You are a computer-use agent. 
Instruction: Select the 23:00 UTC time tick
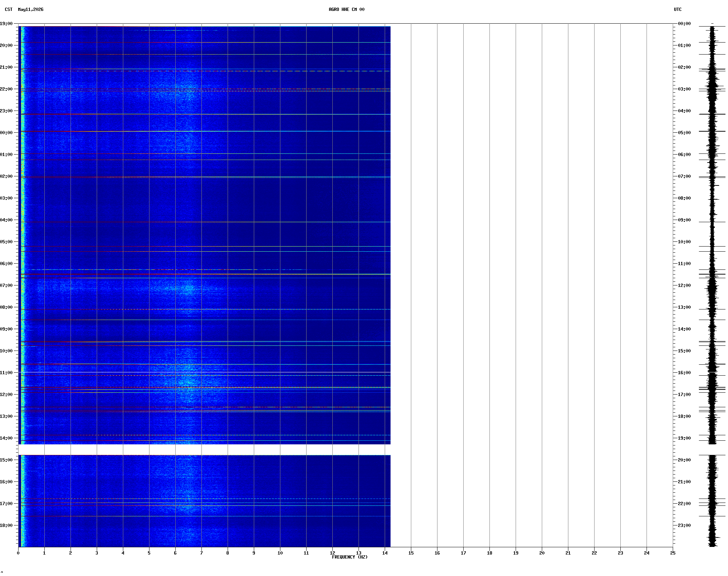(x=684, y=525)
